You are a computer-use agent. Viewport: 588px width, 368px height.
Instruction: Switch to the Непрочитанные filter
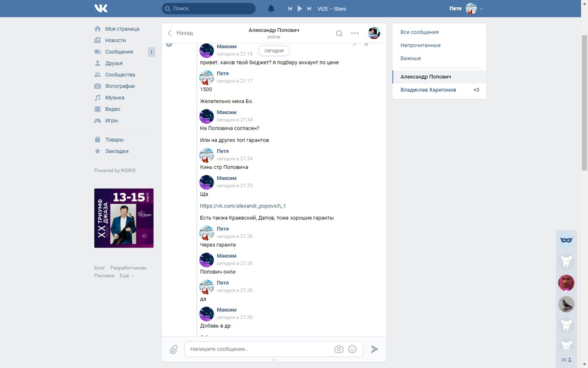420,45
